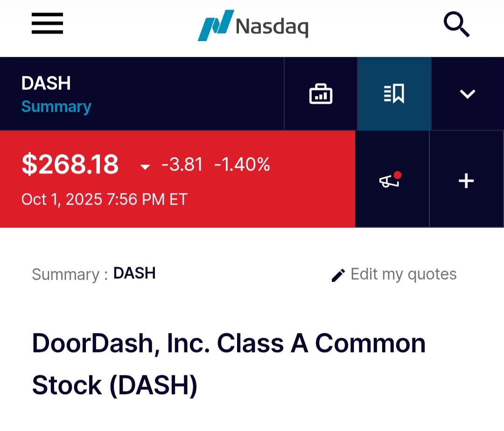
Task: Click the pencil icon beside Edit my quotes
Action: pyautogui.click(x=338, y=275)
